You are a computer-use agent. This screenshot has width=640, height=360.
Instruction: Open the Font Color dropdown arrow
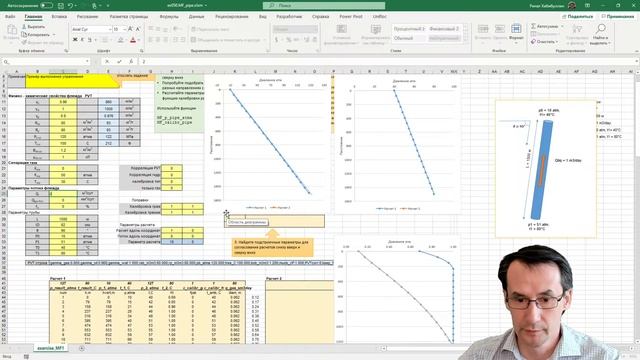click(x=138, y=40)
